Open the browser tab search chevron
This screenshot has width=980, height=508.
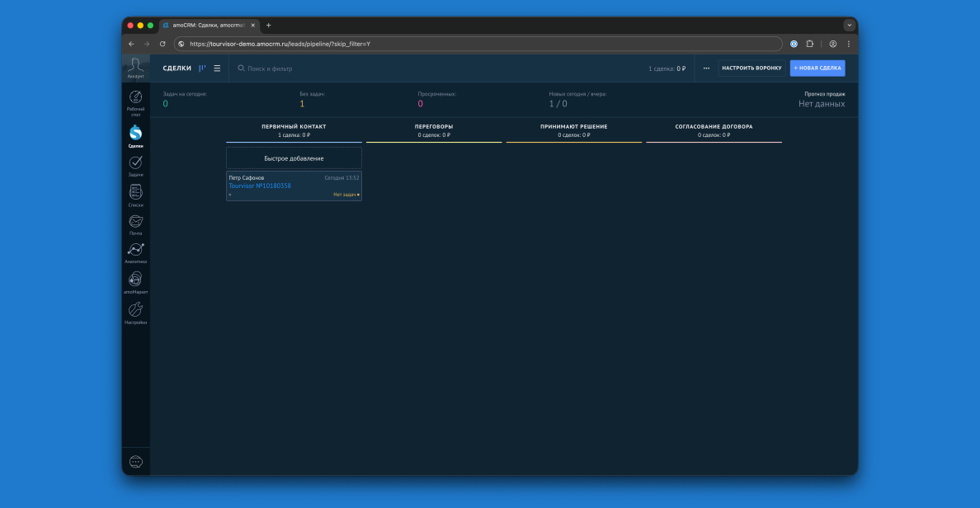coord(850,25)
